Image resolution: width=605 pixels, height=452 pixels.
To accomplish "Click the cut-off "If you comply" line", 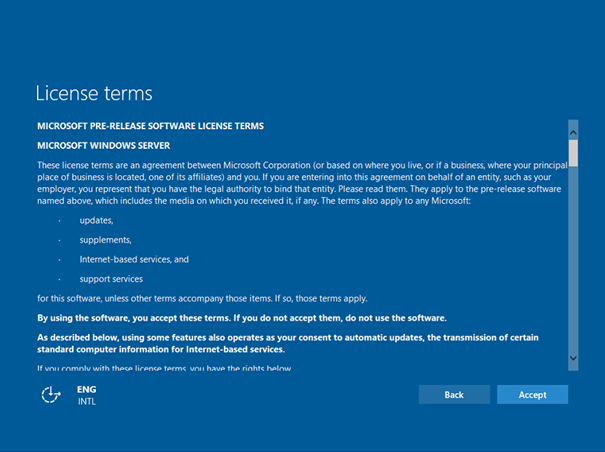I will tap(164, 368).
